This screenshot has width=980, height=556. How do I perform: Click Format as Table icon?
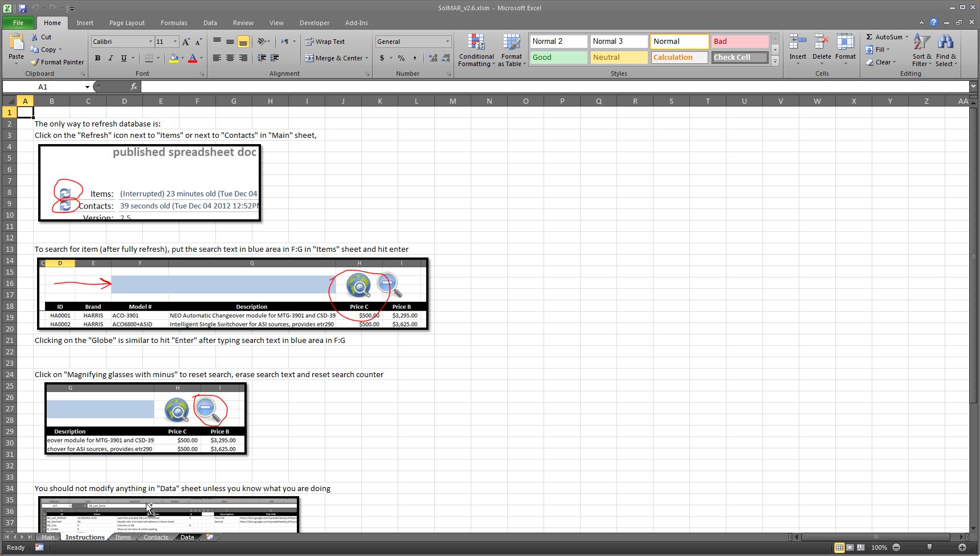[x=511, y=42]
